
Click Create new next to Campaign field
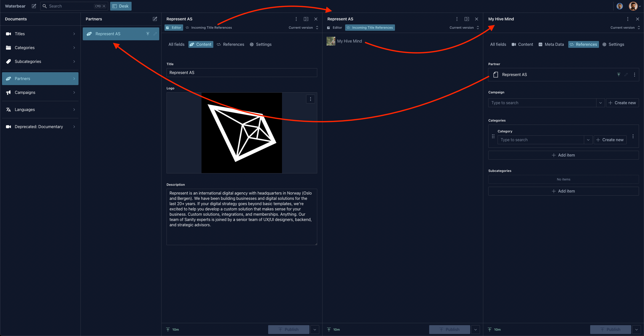[622, 103]
